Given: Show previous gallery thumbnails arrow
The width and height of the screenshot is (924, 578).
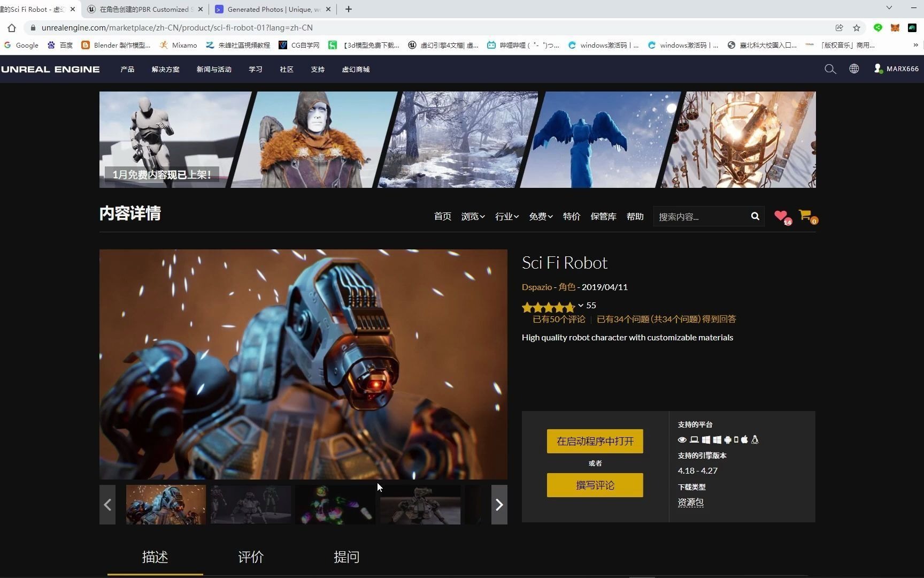Looking at the screenshot, I should pos(107,505).
